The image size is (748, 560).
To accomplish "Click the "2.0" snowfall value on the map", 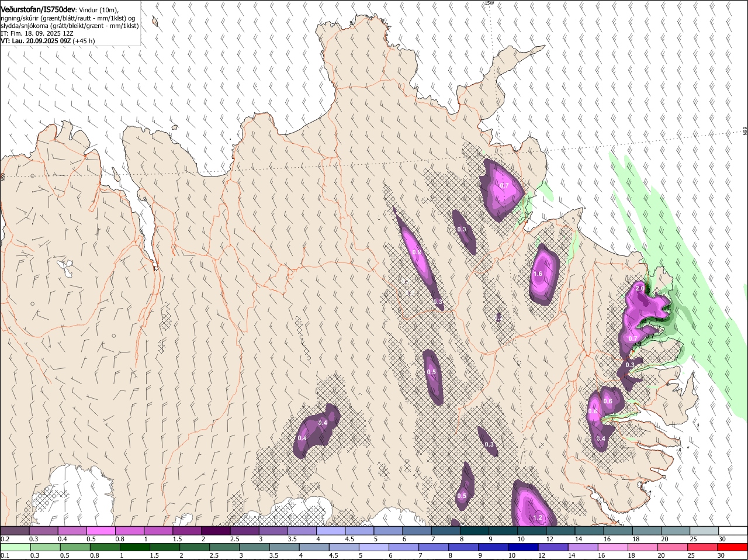I will coord(640,288).
